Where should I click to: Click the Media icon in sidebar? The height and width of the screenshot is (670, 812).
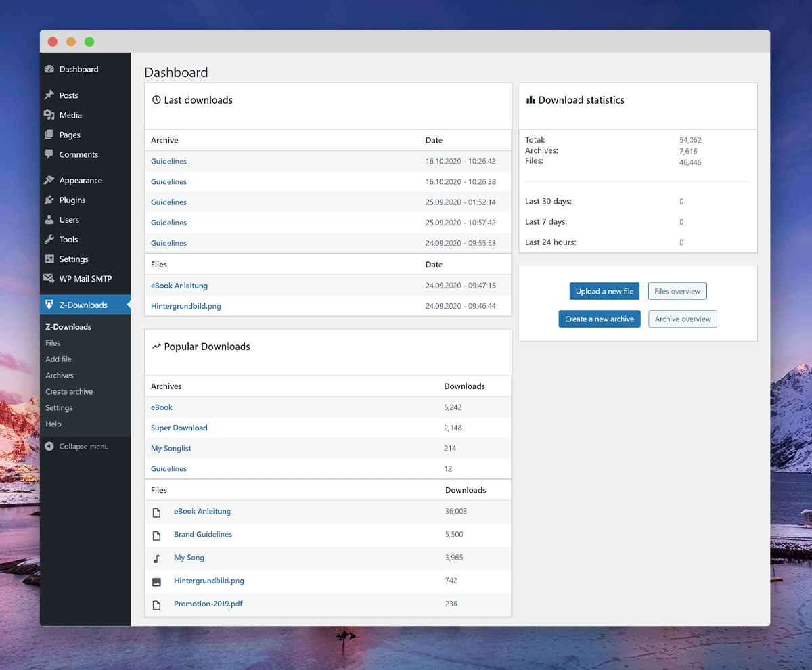[49, 115]
